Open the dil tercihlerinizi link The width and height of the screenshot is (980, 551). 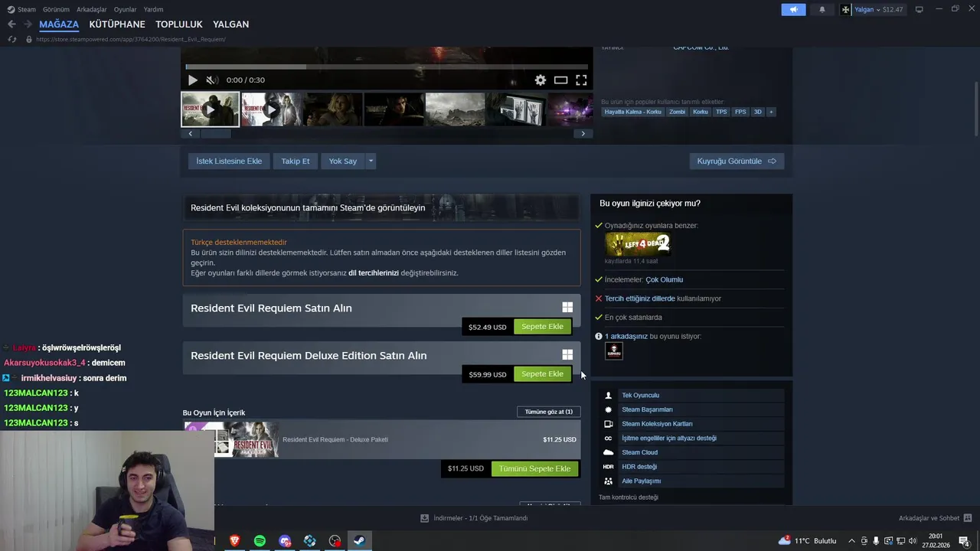pyautogui.click(x=374, y=272)
